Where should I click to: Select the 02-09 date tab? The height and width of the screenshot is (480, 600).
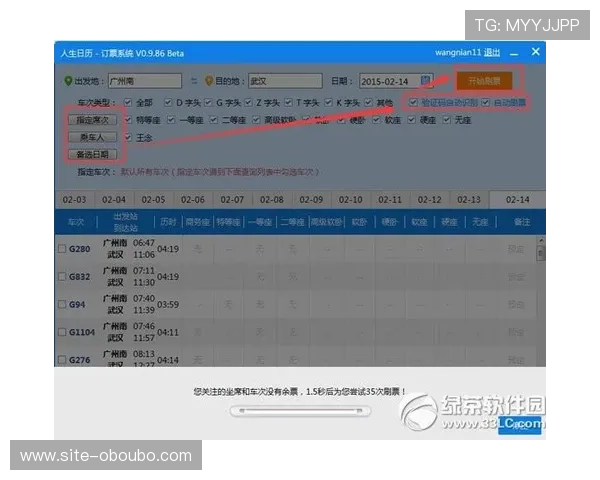click(311, 199)
